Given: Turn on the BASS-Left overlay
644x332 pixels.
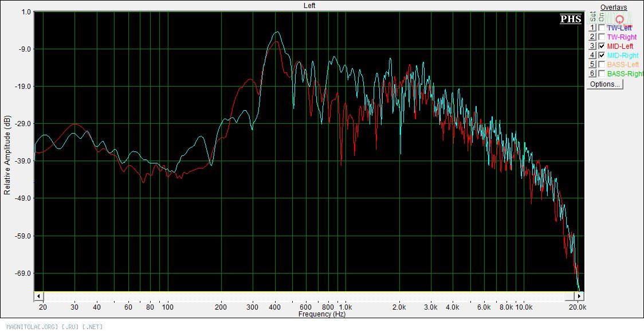Looking at the screenshot, I should tap(601, 64).
